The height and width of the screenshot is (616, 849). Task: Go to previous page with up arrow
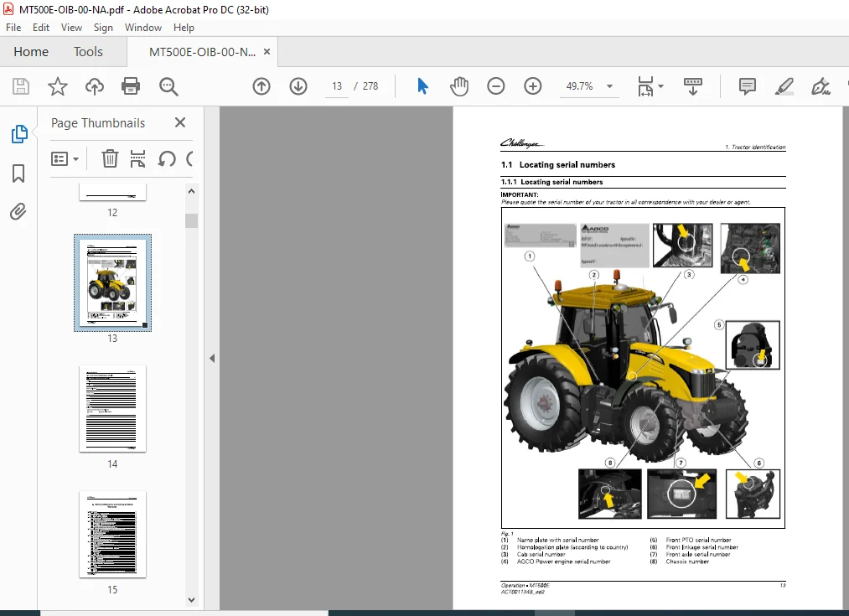tap(261, 86)
